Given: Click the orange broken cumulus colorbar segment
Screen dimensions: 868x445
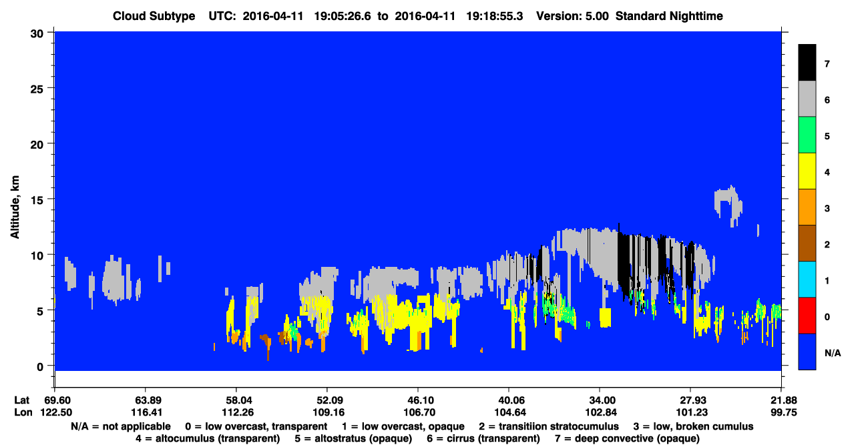Looking at the screenshot, I should coord(807,207).
